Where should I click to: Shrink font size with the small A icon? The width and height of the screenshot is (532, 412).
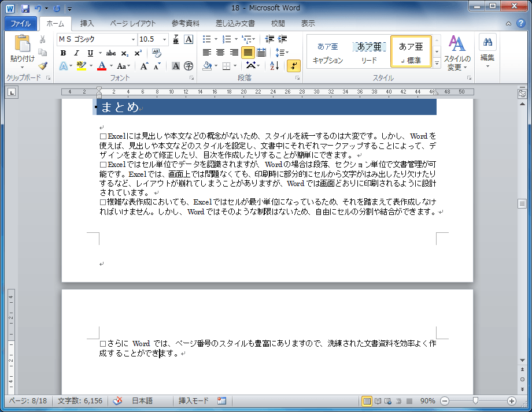tap(157, 66)
